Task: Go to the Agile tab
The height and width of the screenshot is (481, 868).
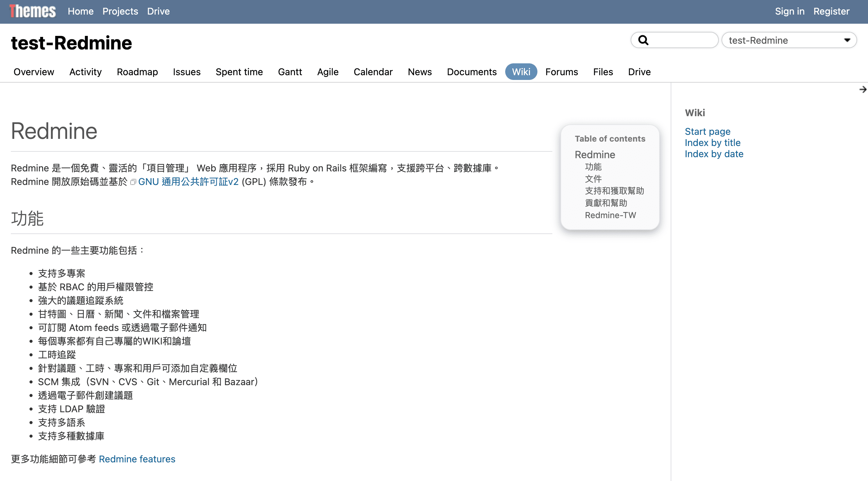Action: click(328, 72)
